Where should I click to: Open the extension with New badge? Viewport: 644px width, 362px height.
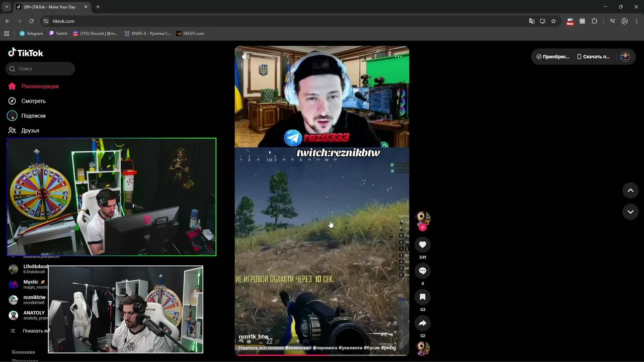(x=570, y=21)
